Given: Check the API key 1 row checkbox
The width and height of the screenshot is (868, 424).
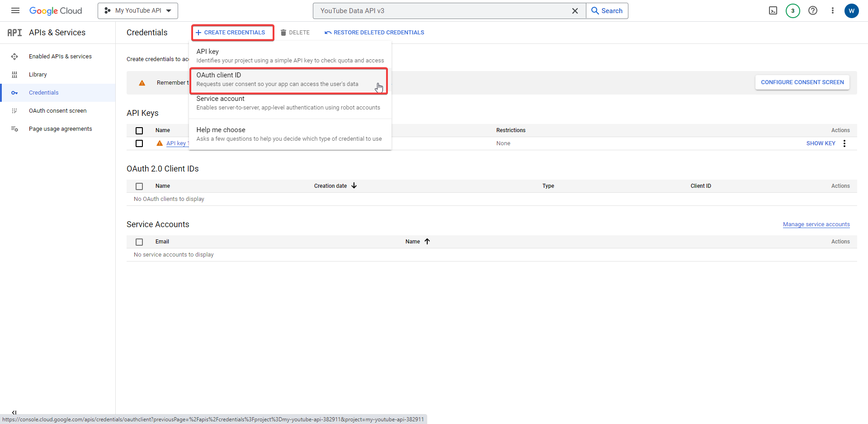Looking at the screenshot, I should pyautogui.click(x=139, y=143).
